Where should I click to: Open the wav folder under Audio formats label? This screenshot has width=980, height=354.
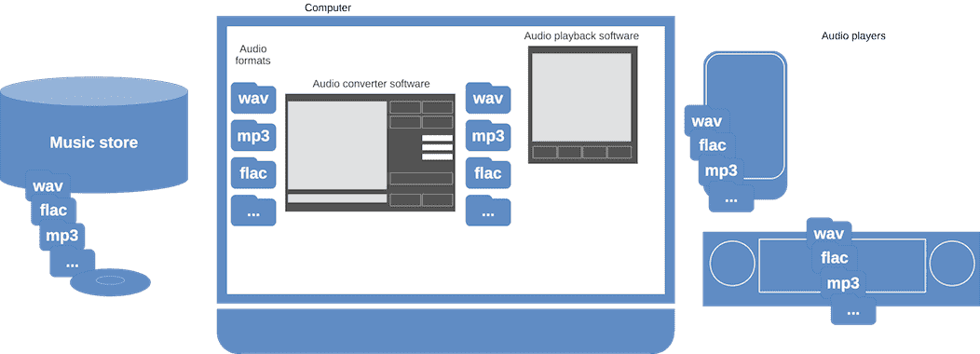tap(253, 98)
